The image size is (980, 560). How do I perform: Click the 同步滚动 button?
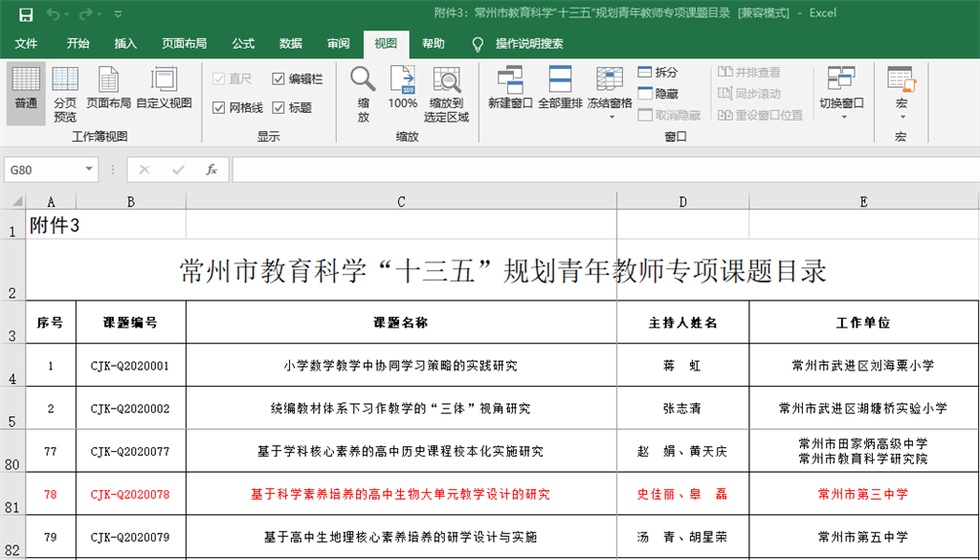pos(749,94)
